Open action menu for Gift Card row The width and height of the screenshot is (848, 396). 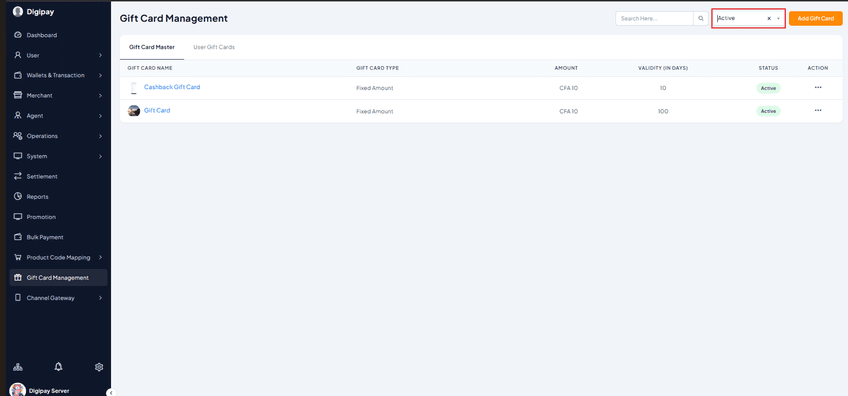click(818, 110)
